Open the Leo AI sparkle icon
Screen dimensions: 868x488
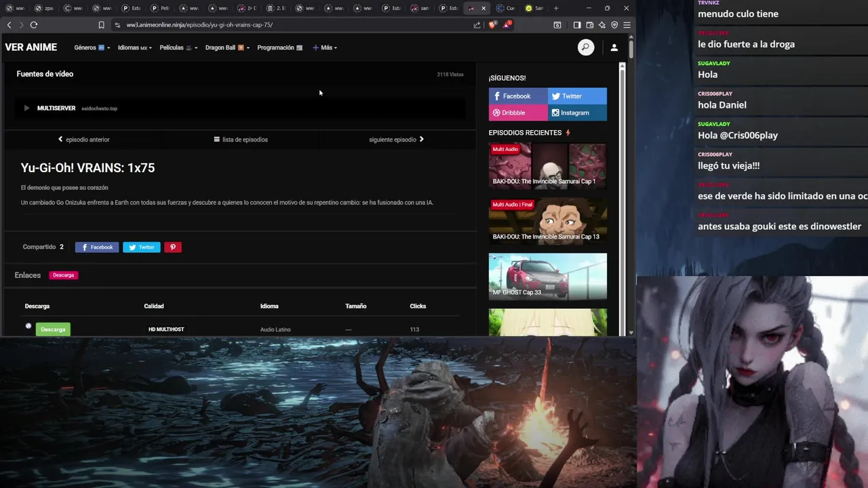click(601, 25)
